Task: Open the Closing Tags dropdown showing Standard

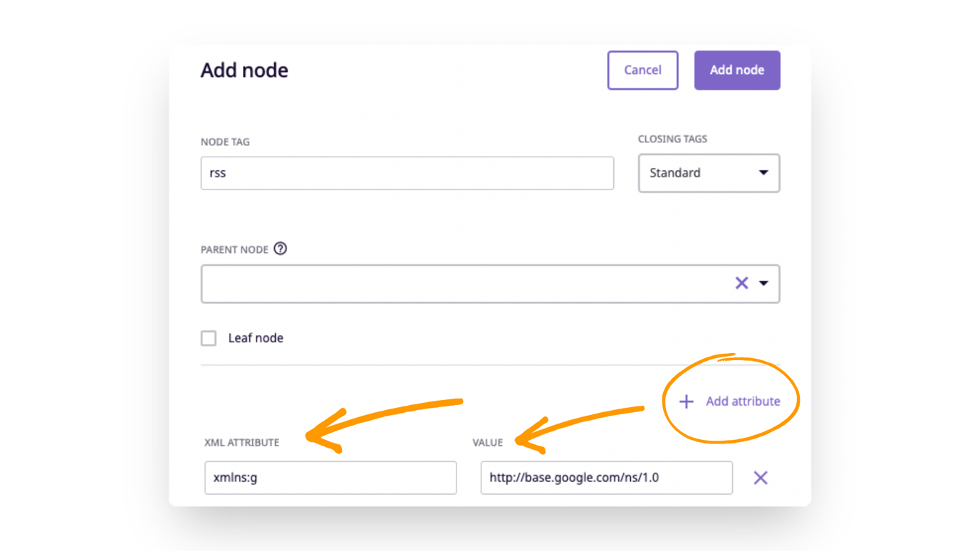Action: pyautogui.click(x=709, y=173)
